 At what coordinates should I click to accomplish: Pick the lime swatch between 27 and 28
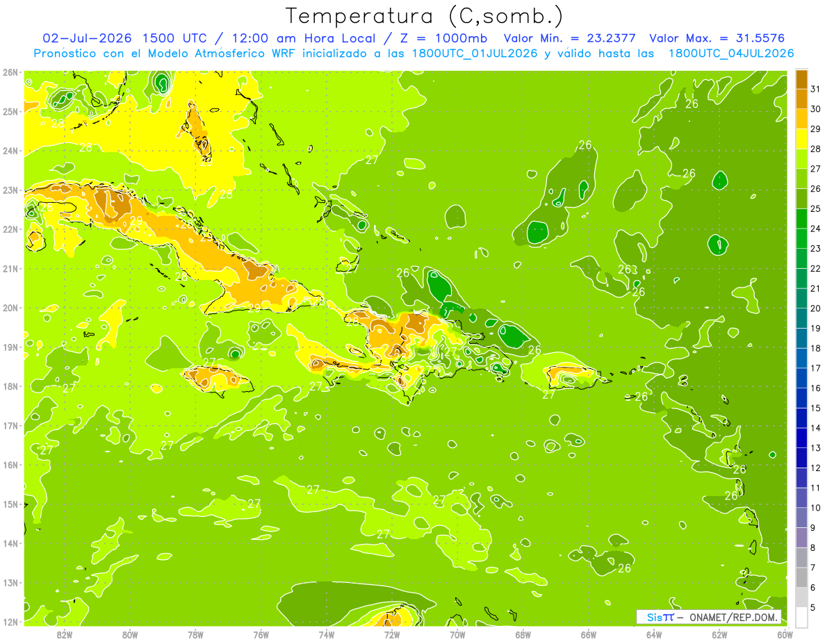(801, 158)
